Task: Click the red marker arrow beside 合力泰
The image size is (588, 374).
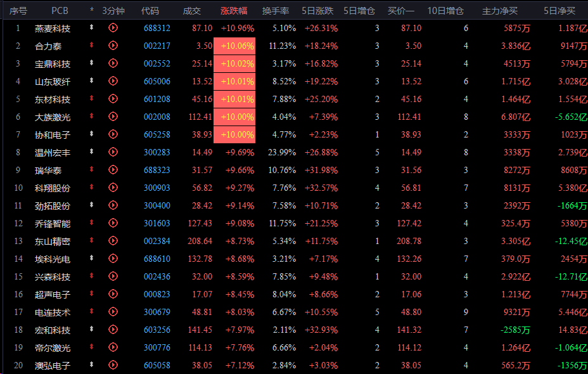Action: click(x=91, y=45)
